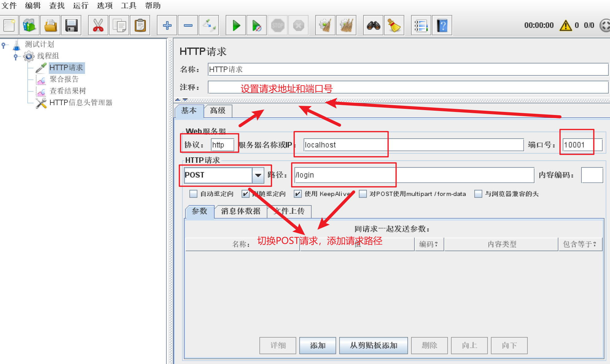Toggle the 使用 KeepAlive checkbox

297,194
